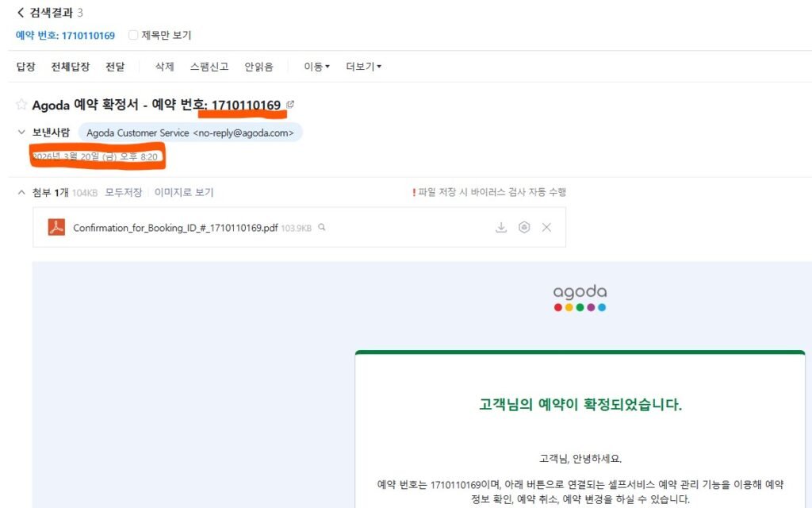Click 고객님, 안녕하세요 greeting text
Viewport: 812px width, 508px height.
pyautogui.click(x=580, y=458)
